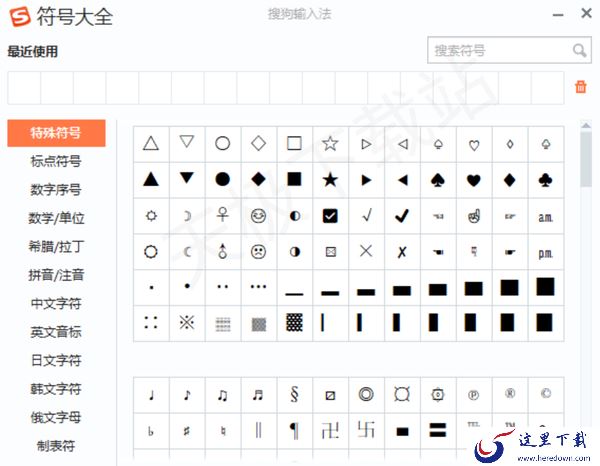Insert the quarter note symbol
The image size is (600, 466).
point(151,395)
